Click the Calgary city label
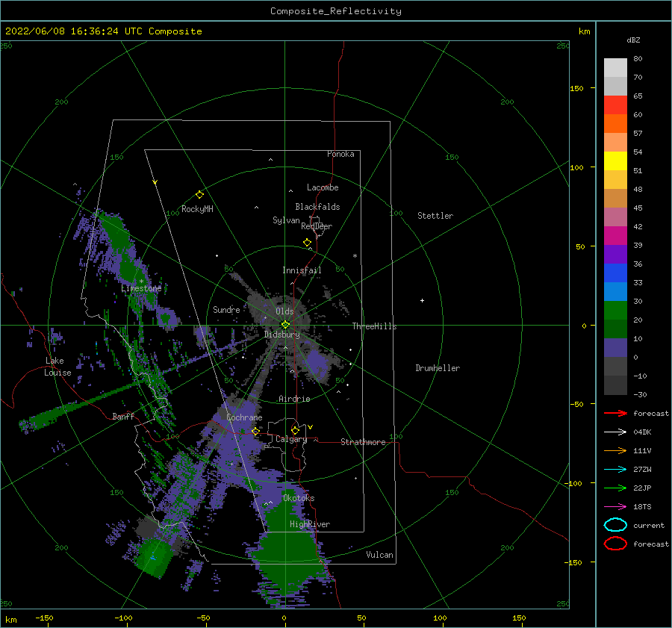 291,439
